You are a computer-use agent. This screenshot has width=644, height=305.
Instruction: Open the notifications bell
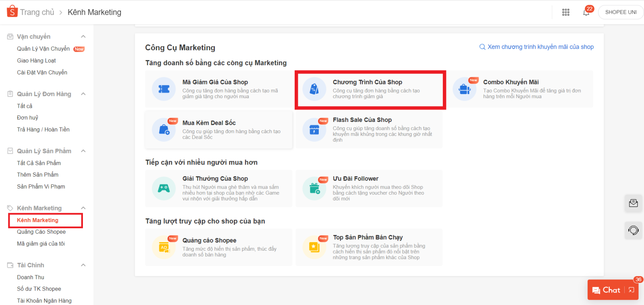coord(586,12)
